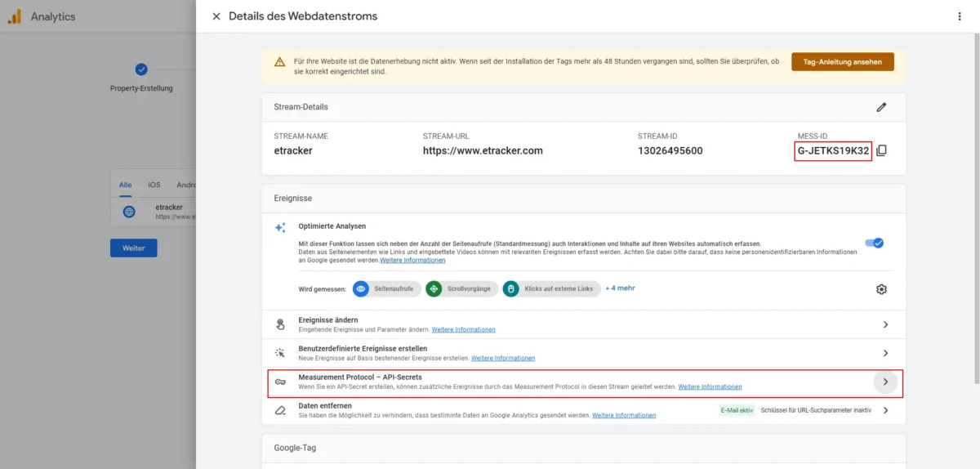This screenshot has width=980, height=469.
Task: Click the external links mouse icon
Action: (x=510, y=288)
